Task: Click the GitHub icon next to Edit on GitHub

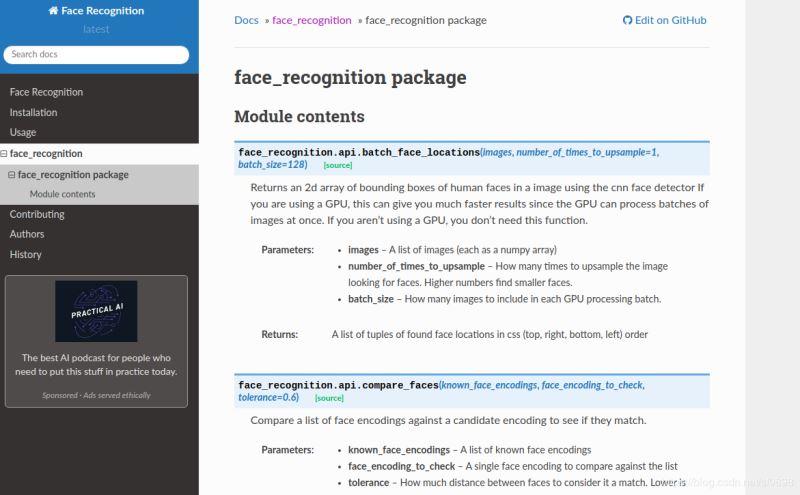Action: click(x=627, y=20)
